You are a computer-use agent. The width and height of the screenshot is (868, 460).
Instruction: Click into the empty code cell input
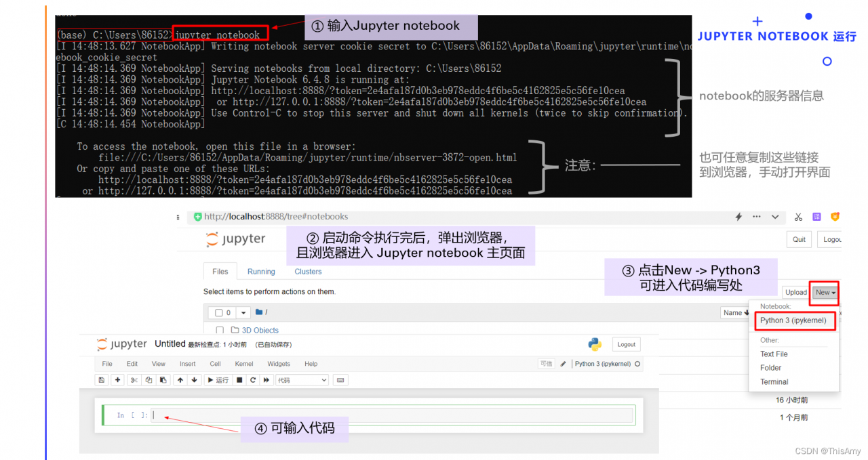(x=392, y=415)
